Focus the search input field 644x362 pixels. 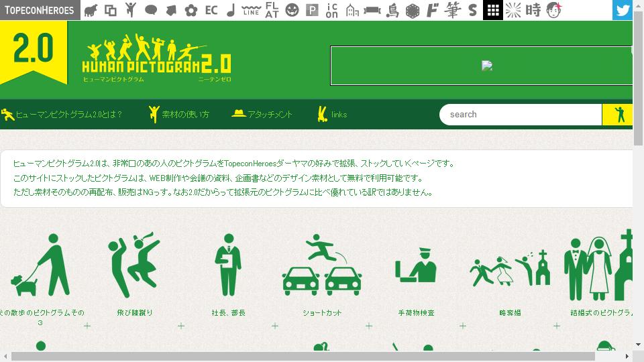(x=521, y=115)
